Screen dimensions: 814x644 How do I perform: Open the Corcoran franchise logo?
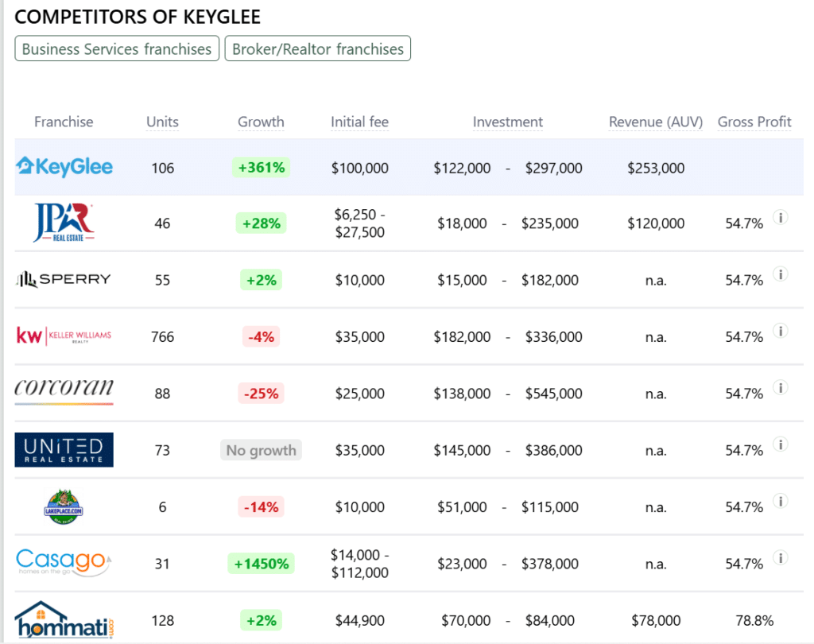click(64, 392)
